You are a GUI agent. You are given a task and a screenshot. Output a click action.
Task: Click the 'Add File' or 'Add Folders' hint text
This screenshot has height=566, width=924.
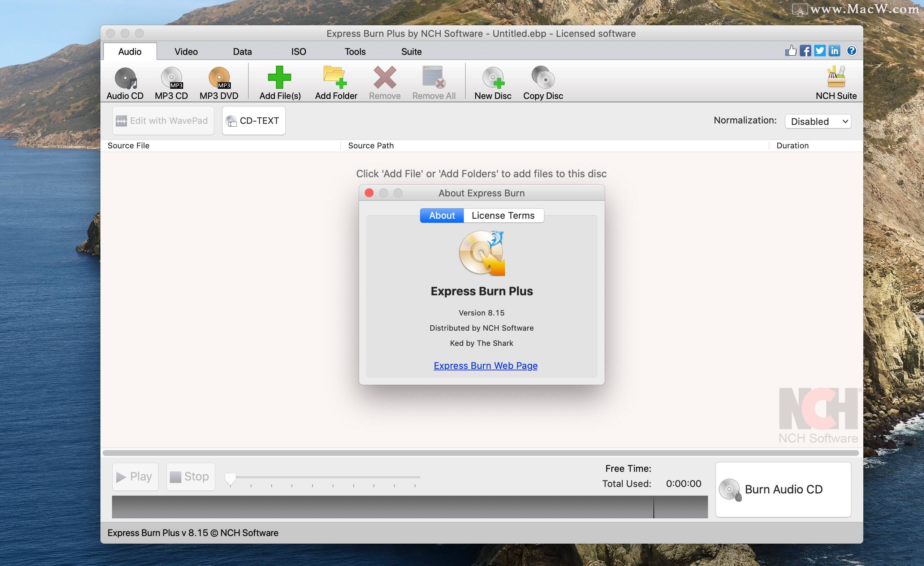coord(481,174)
